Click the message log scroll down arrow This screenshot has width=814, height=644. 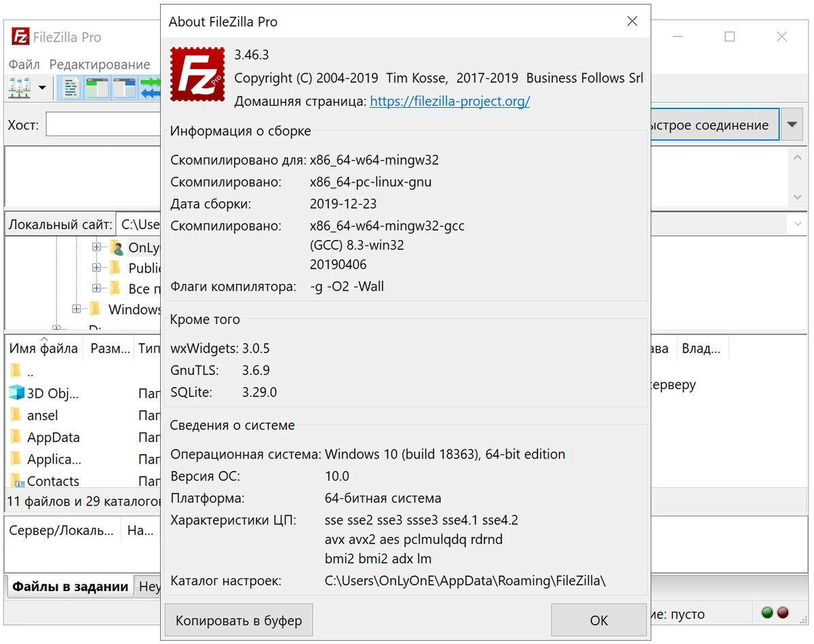[798, 197]
